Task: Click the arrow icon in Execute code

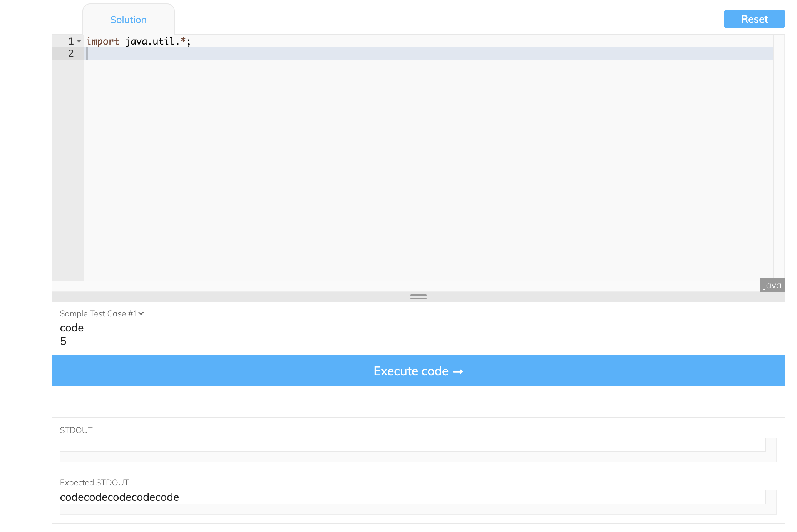Action: tap(458, 371)
